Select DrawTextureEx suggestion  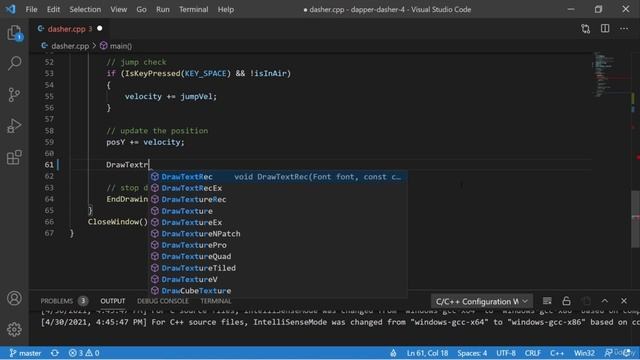278,222
